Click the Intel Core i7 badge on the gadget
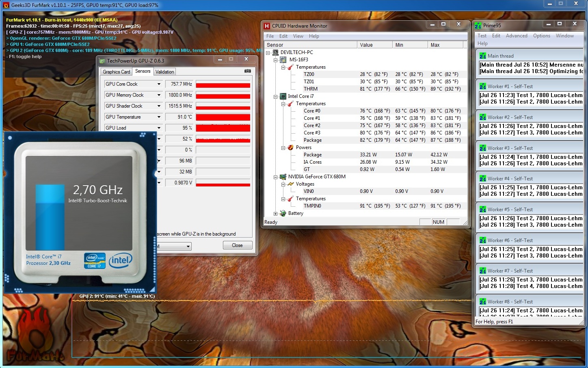588x368 pixels. click(x=95, y=261)
